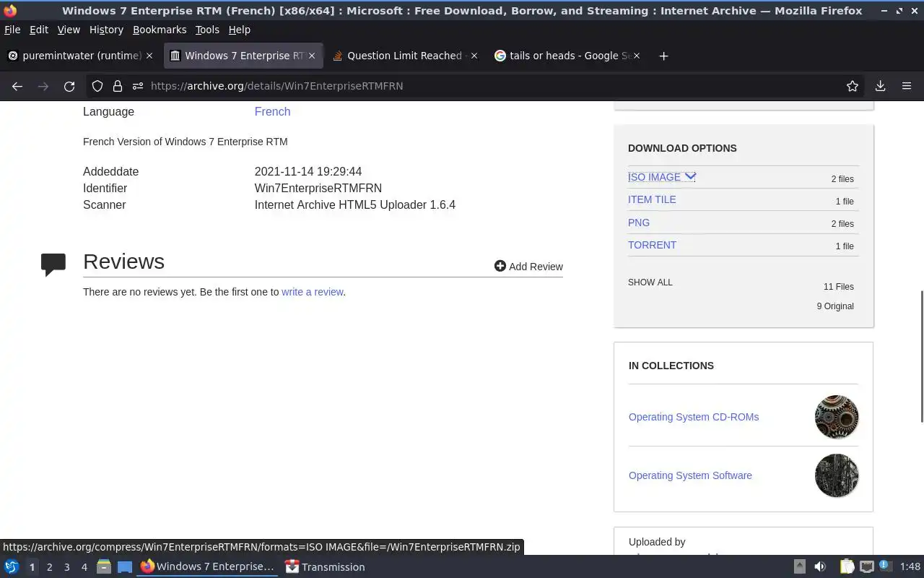Switch to the puremintwater tab
Image resolution: width=924 pixels, height=578 pixels.
tap(81, 56)
